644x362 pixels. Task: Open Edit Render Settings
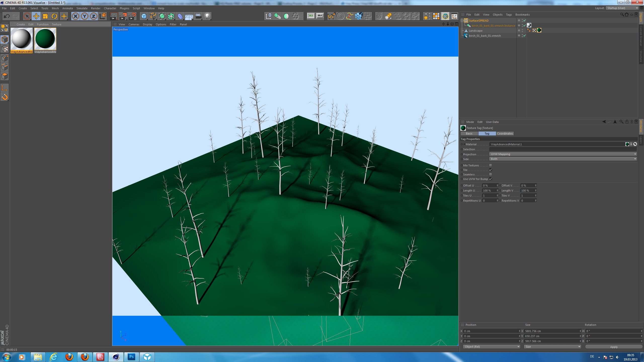132,16
